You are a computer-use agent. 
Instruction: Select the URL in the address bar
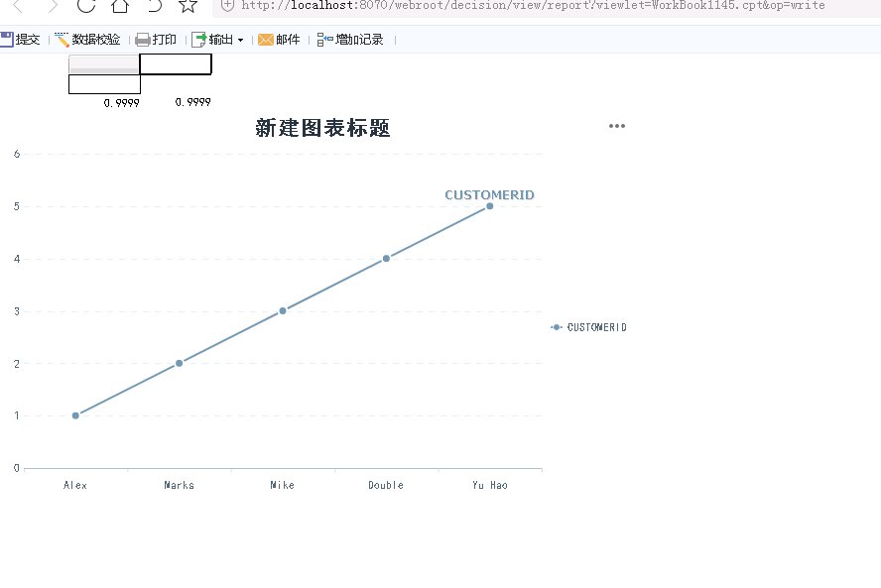[x=533, y=6]
